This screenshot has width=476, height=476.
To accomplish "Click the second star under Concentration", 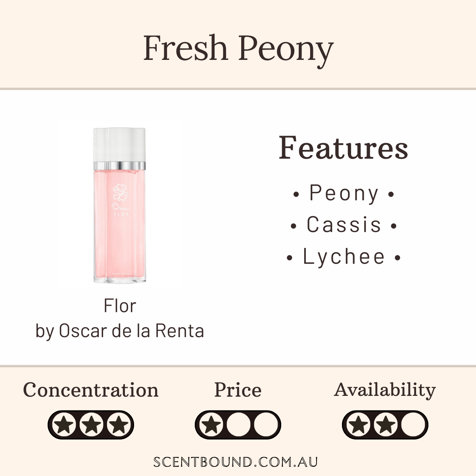I will [91, 425].
